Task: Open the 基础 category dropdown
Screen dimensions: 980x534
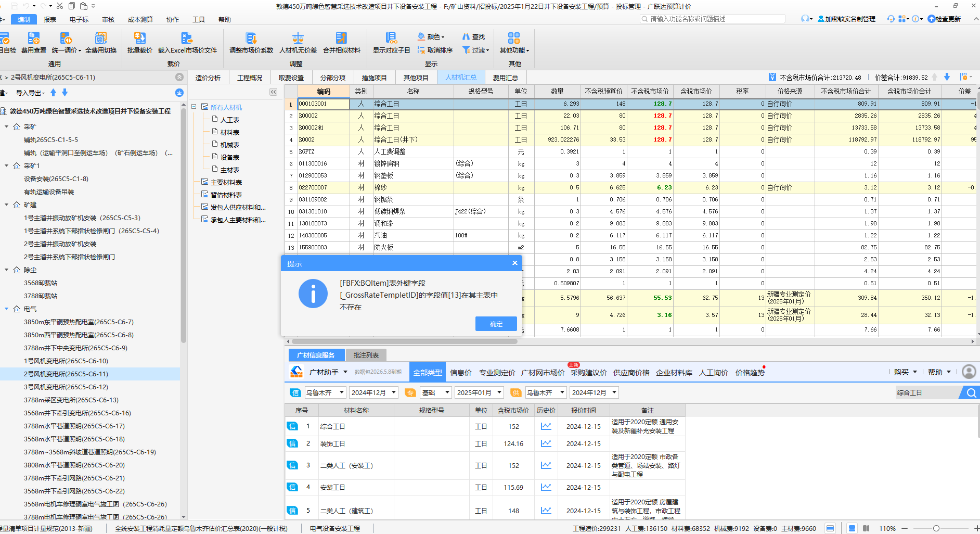Action: (435, 392)
